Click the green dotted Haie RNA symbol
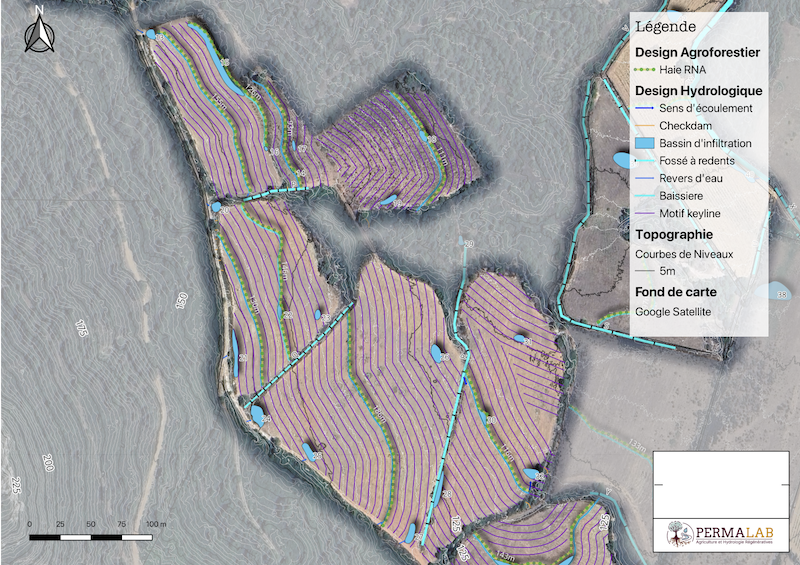Image resolution: width=800 pixels, height=565 pixels. pyautogui.click(x=645, y=70)
